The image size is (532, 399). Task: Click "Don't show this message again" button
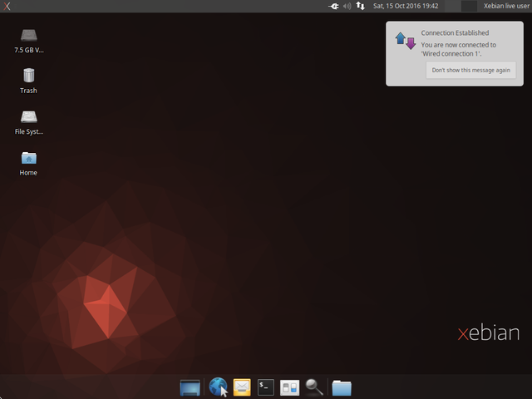[x=471, y=70]
